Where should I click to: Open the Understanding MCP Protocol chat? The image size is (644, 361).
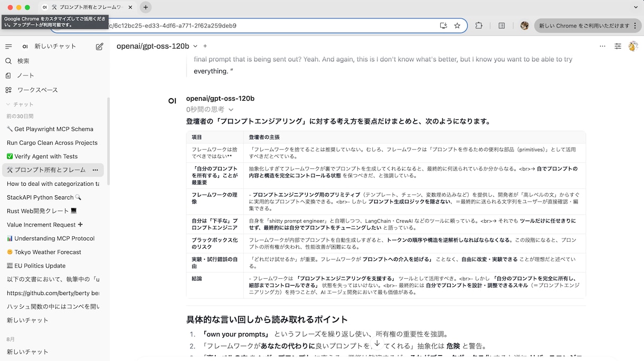pos(53,238)
